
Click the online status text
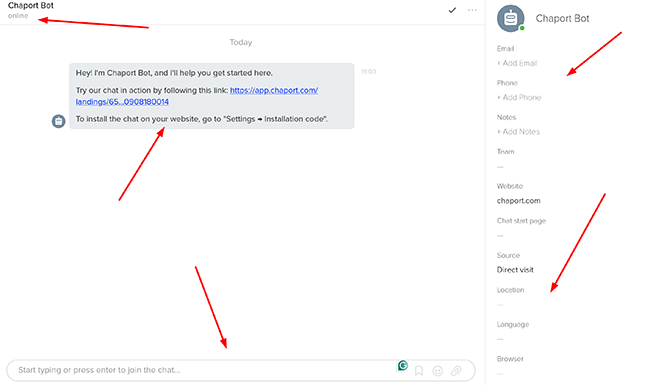click(18, 16)
